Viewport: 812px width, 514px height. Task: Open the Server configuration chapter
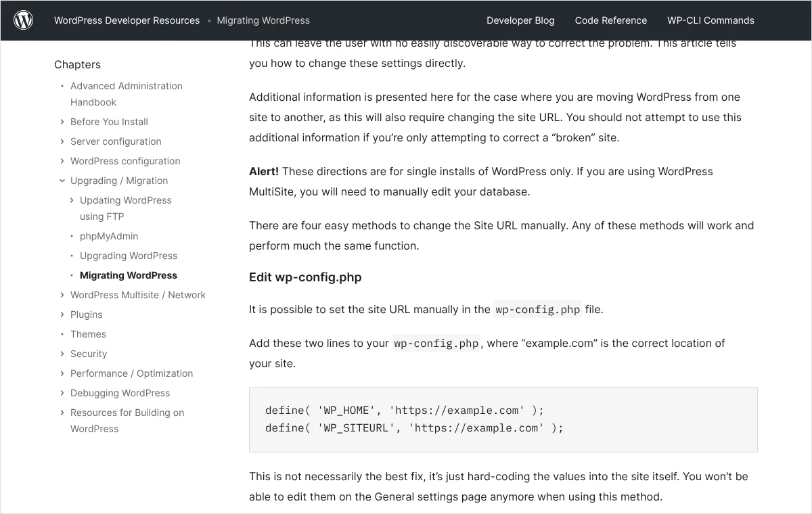tap(116, 141)
